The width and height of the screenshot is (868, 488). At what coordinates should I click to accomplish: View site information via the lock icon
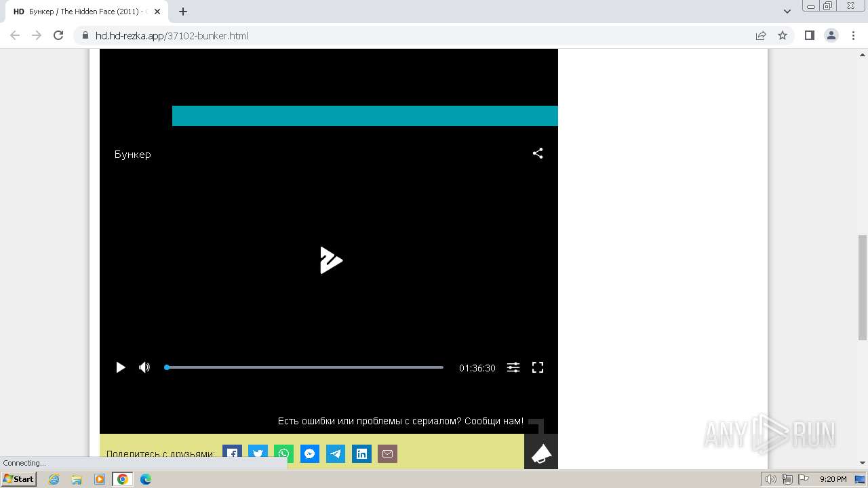coord(85,35)
